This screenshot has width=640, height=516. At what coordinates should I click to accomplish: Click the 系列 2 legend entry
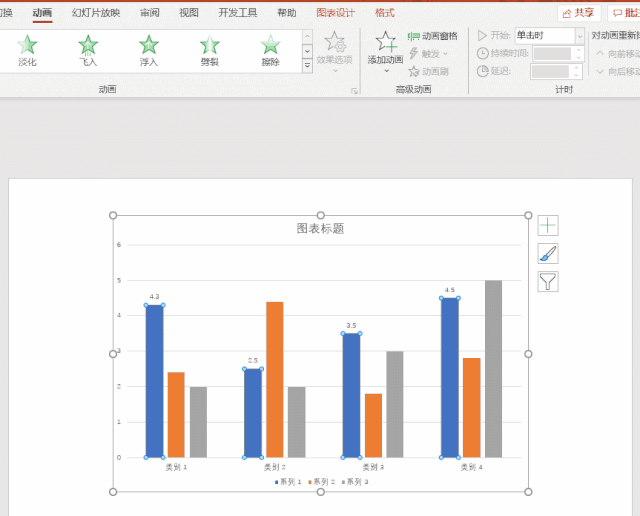click(322, 482)
